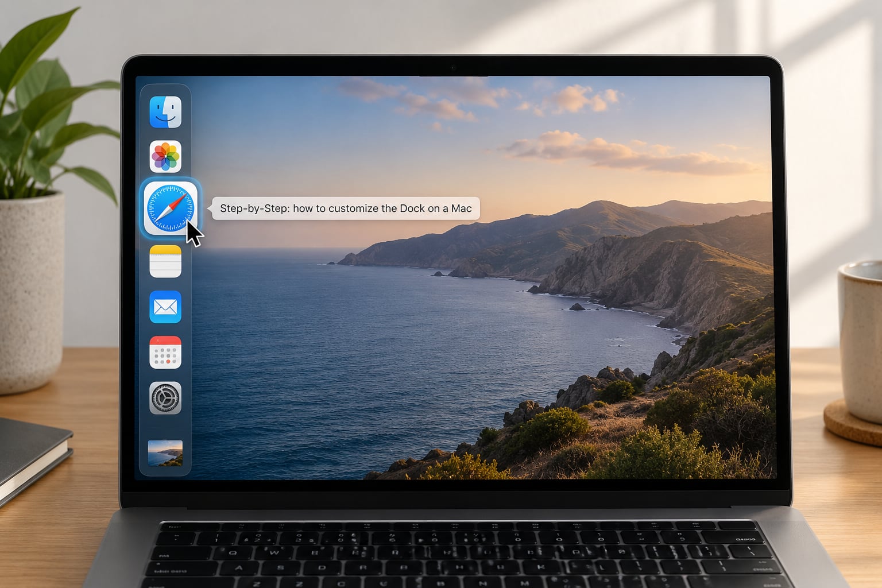Open System Settings gear icon
Viewport: 882px width, 588px height.
(165, 398)
